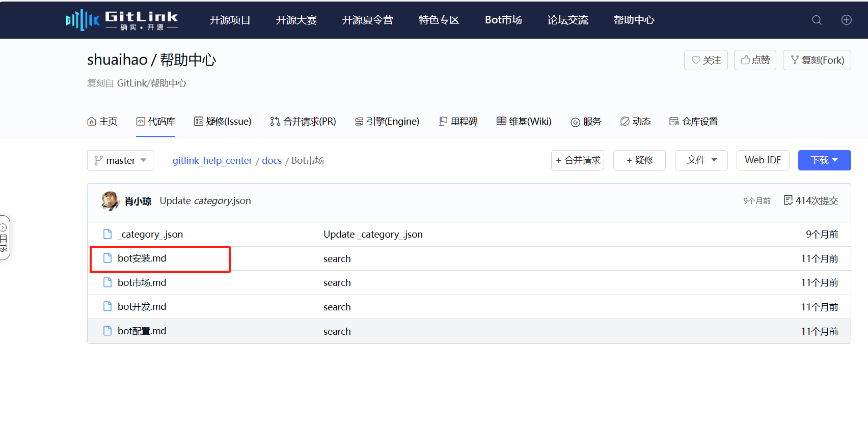The height and width of the screenshot is (433, 868).
Task: Click 肖小琼's avatar picture
Action: tap(110, 201)
